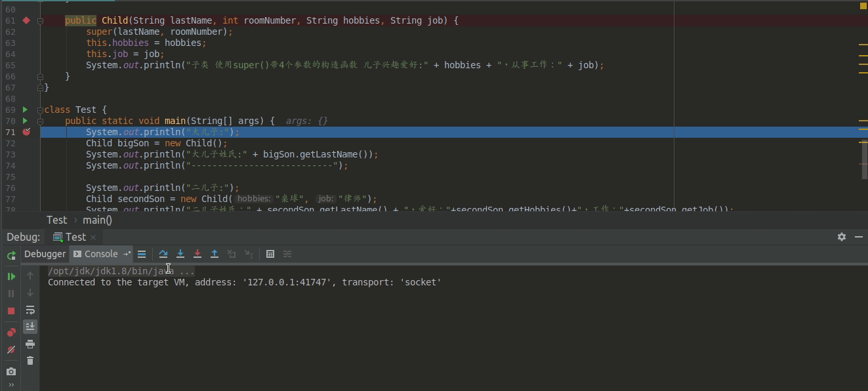Close the Test debug tab
868x391 pixels.
pyautogui.click(x=93, y=237)
